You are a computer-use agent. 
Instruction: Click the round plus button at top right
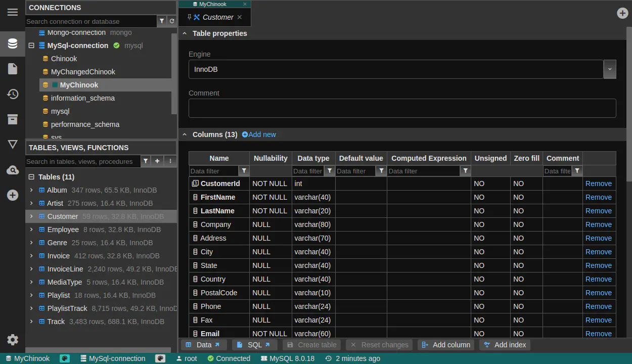coord(622,13)
